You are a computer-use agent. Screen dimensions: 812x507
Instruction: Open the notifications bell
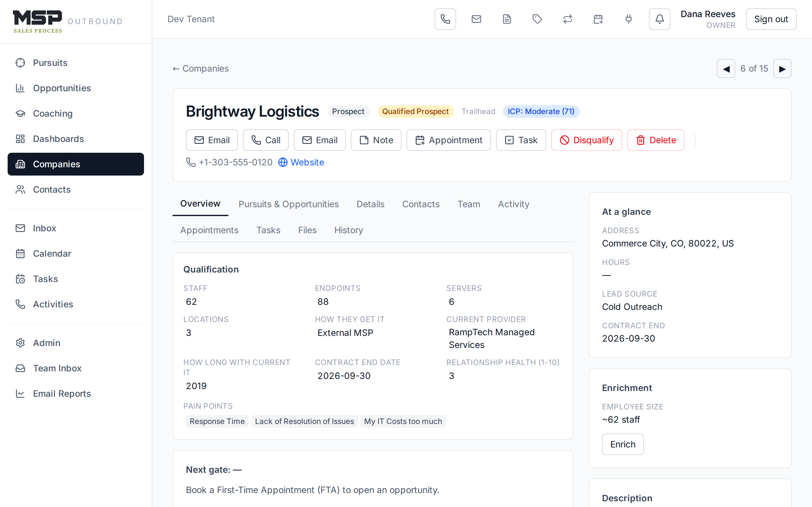pos(660,19)
